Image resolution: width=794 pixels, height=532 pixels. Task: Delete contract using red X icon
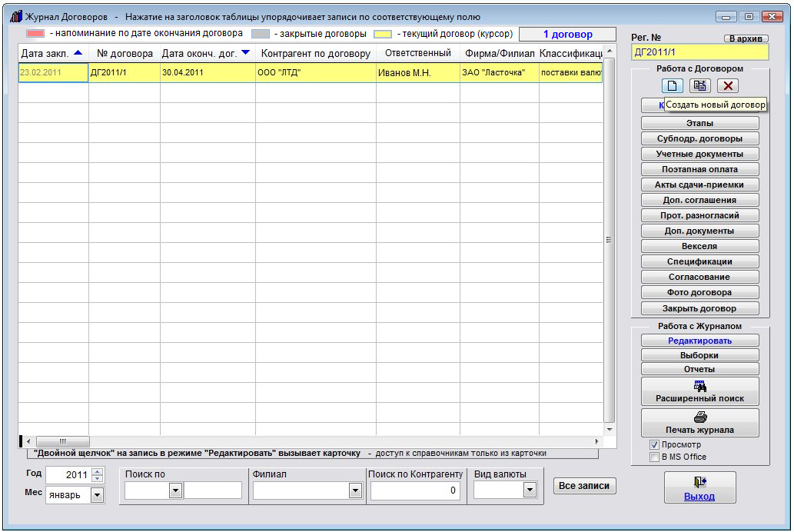click(x=726, y=86)
